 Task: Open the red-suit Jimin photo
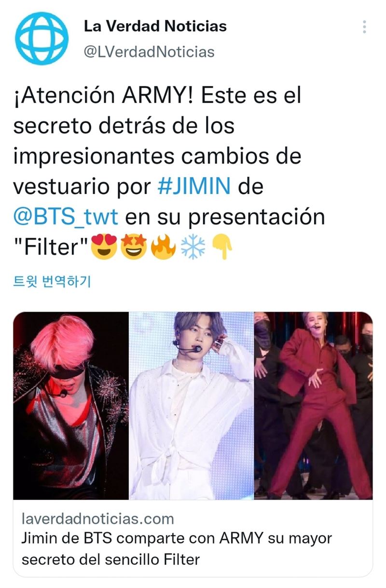[x=314, y=405]
